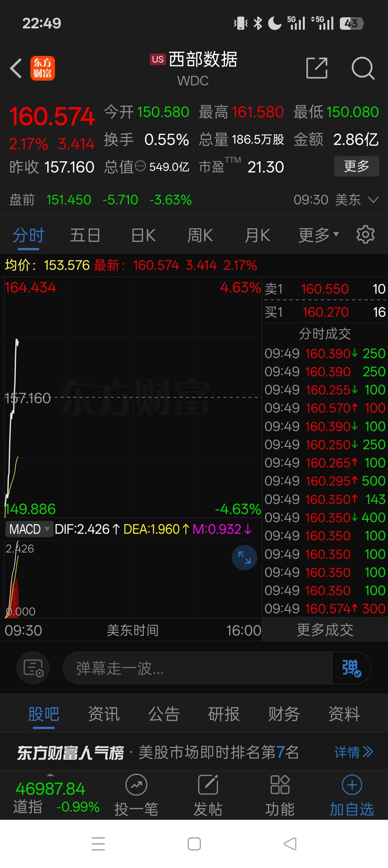Open the MACD indicator dropdown
Viewport: 388px width, 868px height.
[29, 529]
